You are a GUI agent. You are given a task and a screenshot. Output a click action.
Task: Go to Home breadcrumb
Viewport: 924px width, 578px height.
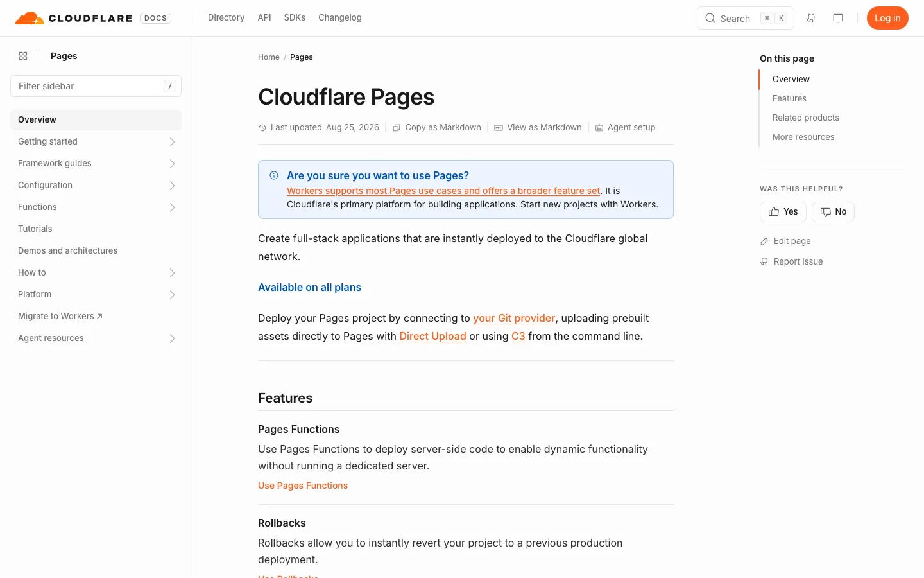coord(269,57)
